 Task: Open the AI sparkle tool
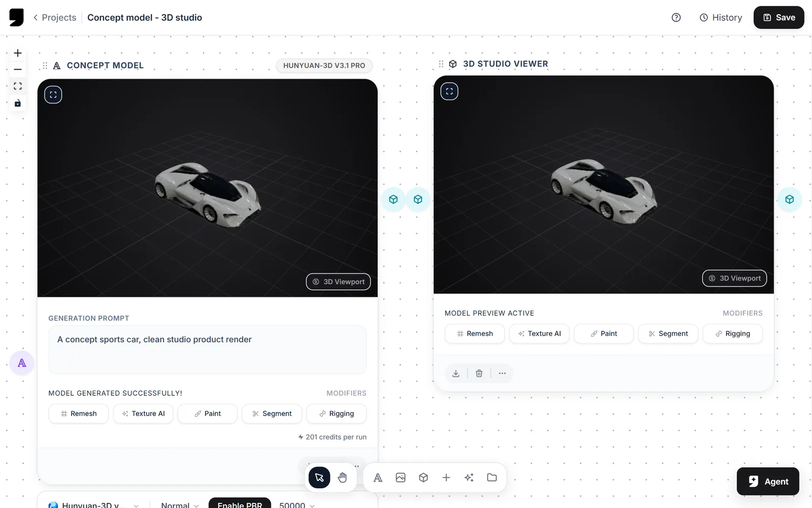coord(469,478)
